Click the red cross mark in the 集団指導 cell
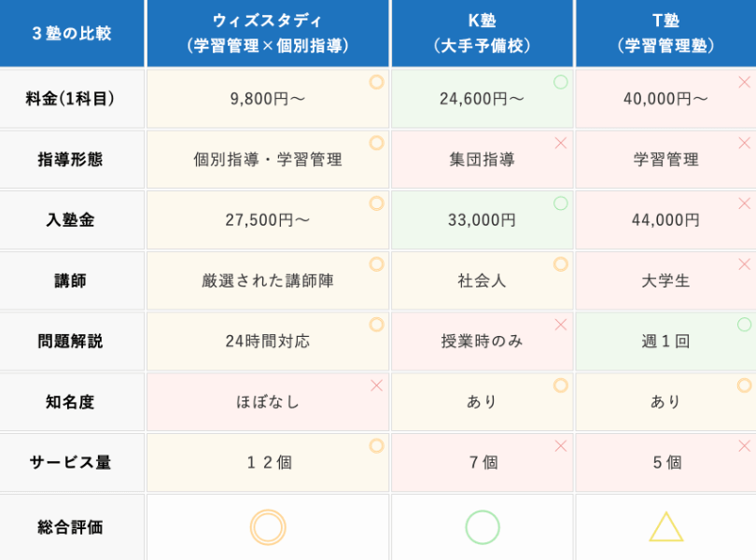Image resolution: width=756 pixels, height=560 pixels. 561,143
